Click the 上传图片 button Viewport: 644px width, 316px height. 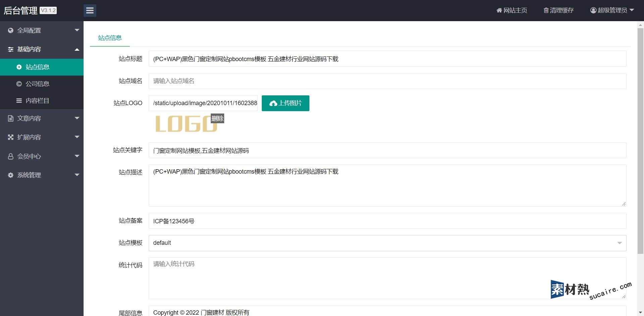point(285,103)
